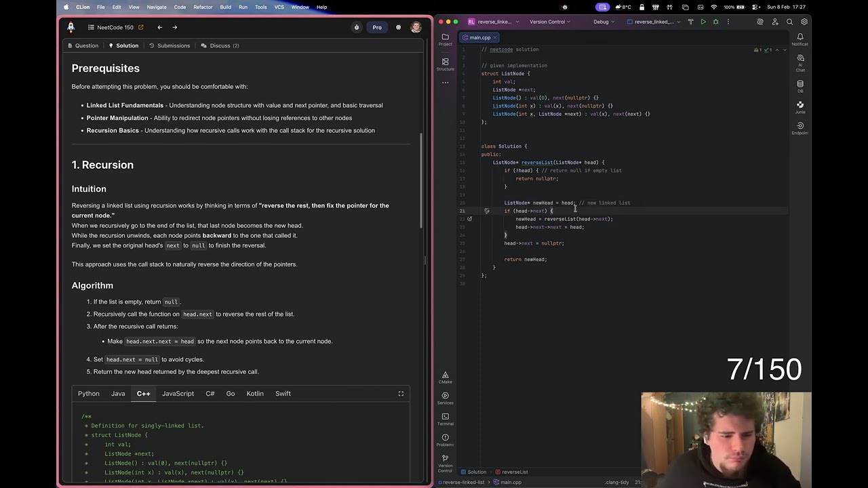This screenshot has height=488, width=868.
Task: Click the .clang-tidy status bar entry
Action: tap(616, 483)
